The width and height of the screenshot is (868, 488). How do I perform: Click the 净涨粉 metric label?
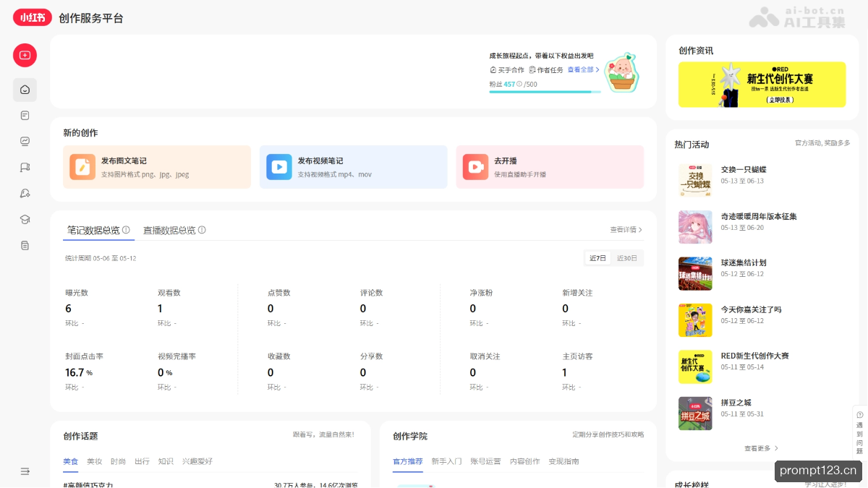481,293
